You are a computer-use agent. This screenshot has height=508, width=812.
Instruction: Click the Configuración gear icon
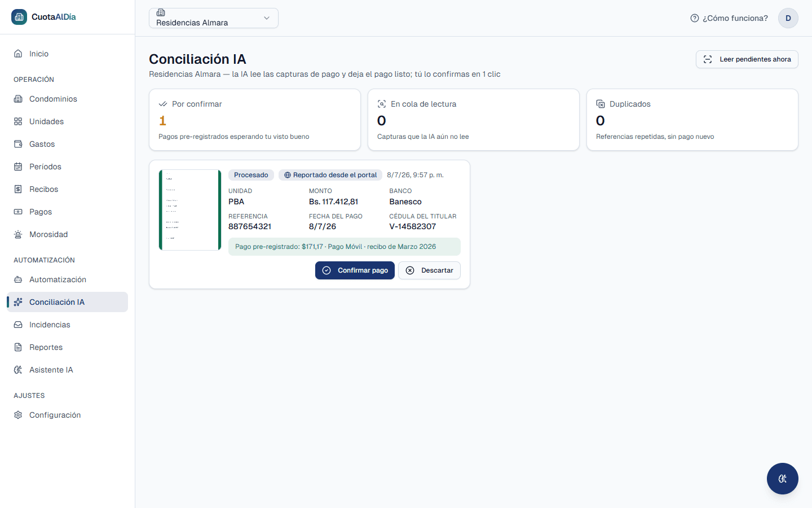[x=18, y=415]
